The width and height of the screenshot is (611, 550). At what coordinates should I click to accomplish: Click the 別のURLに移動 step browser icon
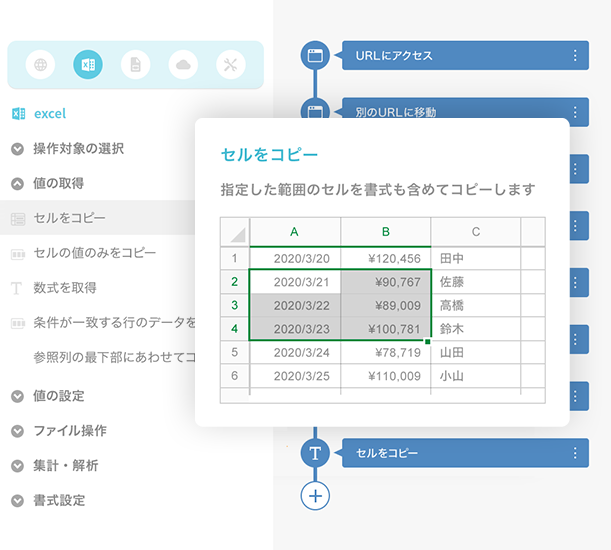tap(315, 110)
